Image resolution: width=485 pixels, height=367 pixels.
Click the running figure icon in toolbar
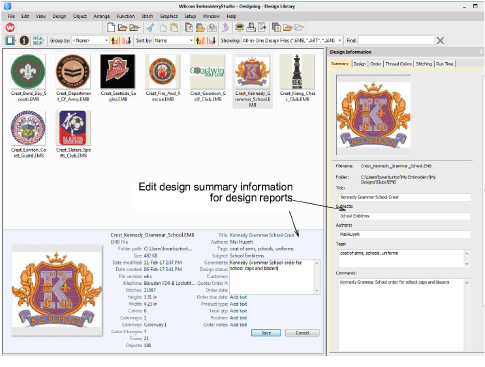click(225, 27)
